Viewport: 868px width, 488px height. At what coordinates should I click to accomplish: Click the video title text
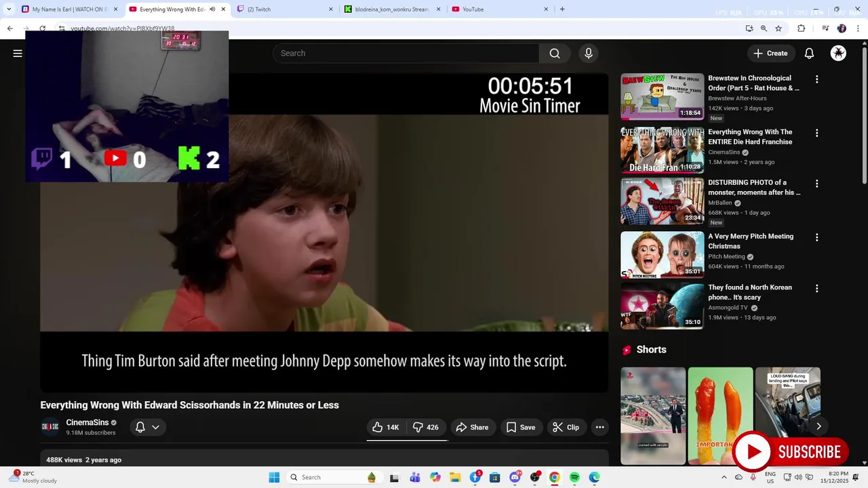pos(189,405)
